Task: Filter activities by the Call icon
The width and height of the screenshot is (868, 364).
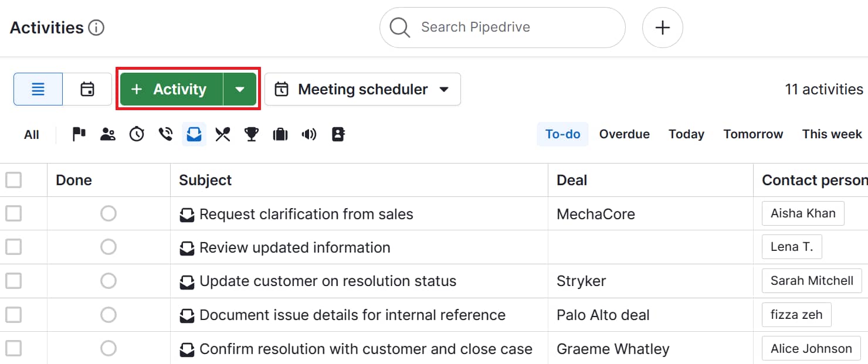Action: (x=165, y=134)
